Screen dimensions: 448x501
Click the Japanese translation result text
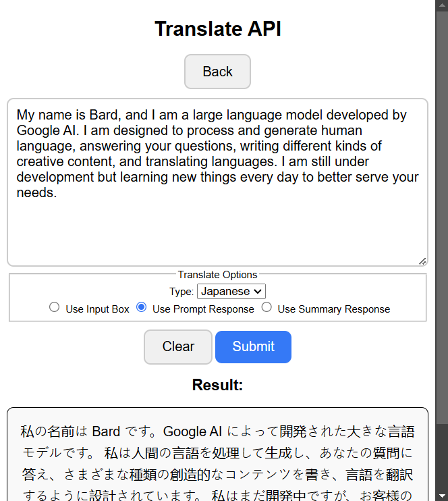click(x=217, y=463)
